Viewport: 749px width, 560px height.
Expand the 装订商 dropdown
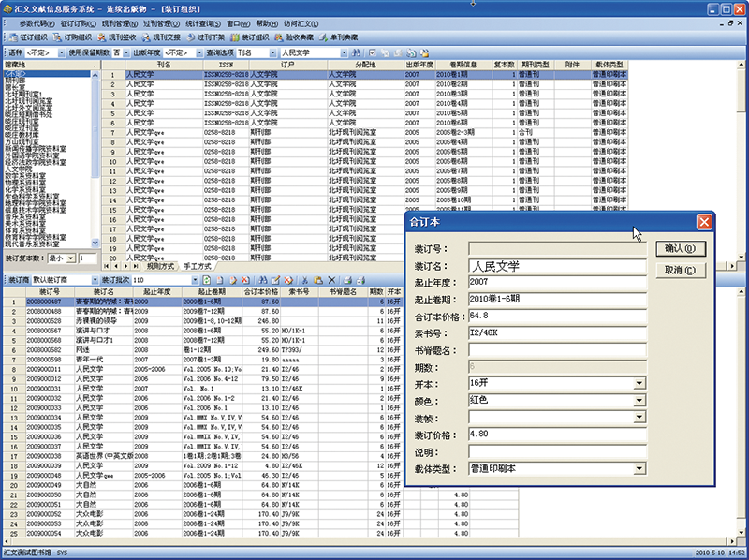click(x=95, y=280)
